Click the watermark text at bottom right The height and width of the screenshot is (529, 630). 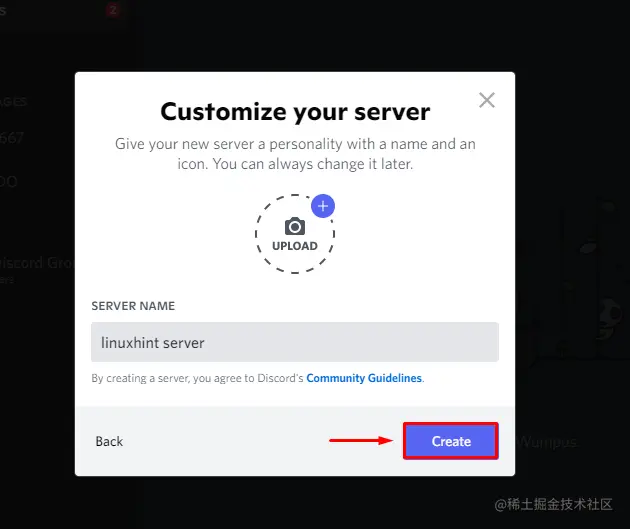[554, 504]
